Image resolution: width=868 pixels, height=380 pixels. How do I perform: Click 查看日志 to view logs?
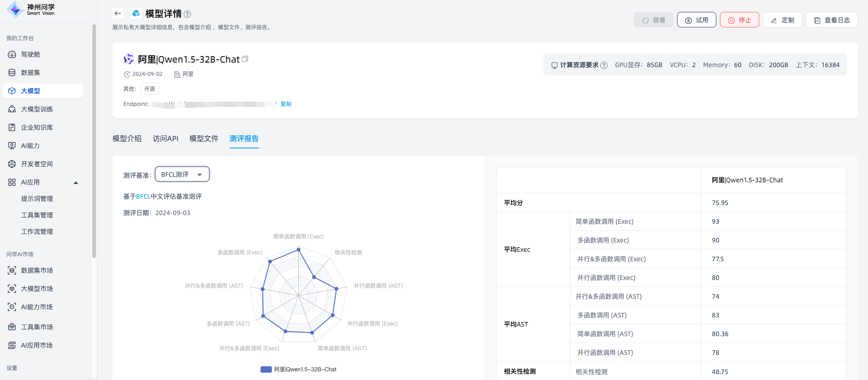tap(831, 20)
